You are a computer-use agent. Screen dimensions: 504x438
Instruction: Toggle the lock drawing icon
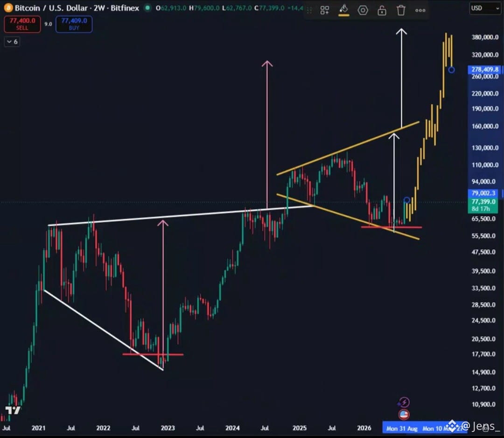[382, 10]
